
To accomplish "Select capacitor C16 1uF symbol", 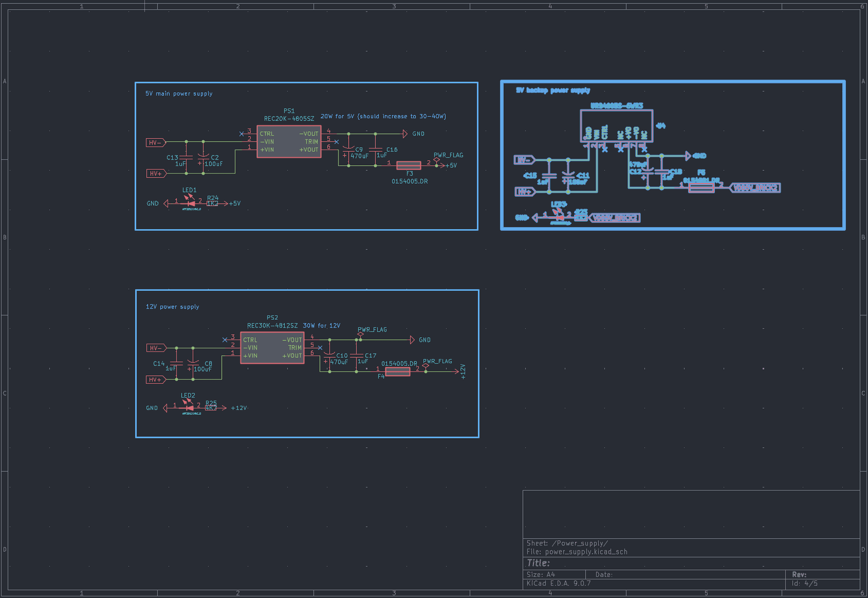I will coord(375,150).
